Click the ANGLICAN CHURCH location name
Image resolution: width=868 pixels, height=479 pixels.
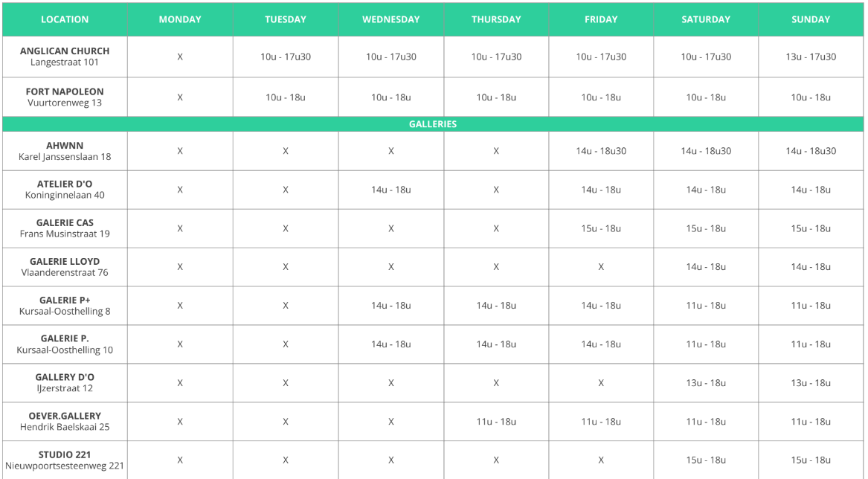click(65, 51)
